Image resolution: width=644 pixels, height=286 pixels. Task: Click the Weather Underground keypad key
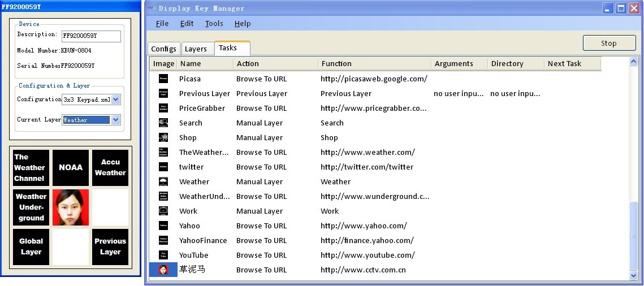(31, 207)
